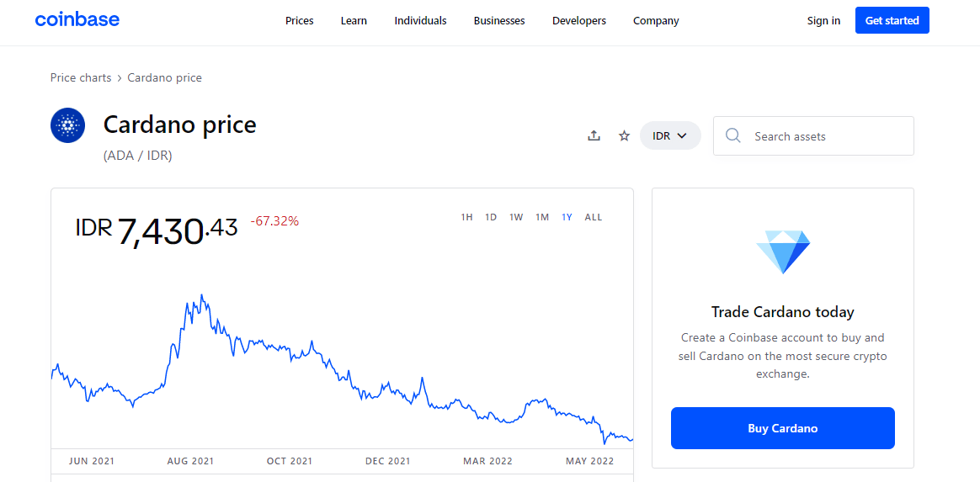The image size is (980, 482).
Task: Click the Coinbase logo
Action: point(77,20)
